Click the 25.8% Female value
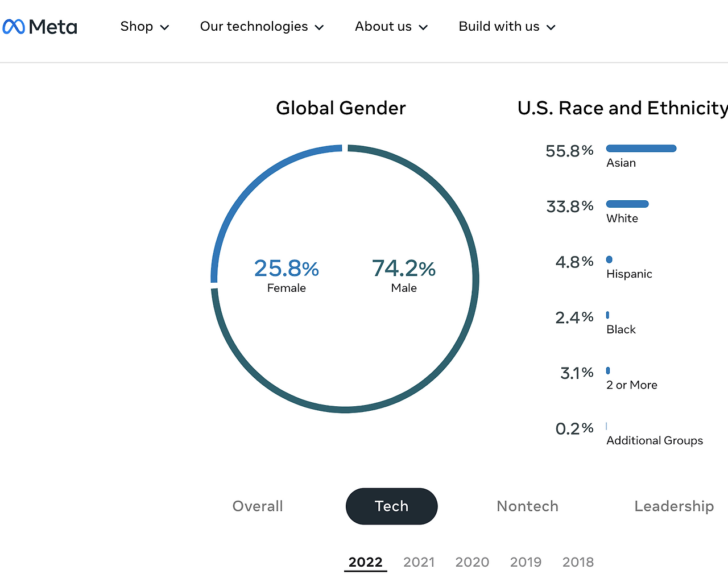 click(x=287, y=268)
